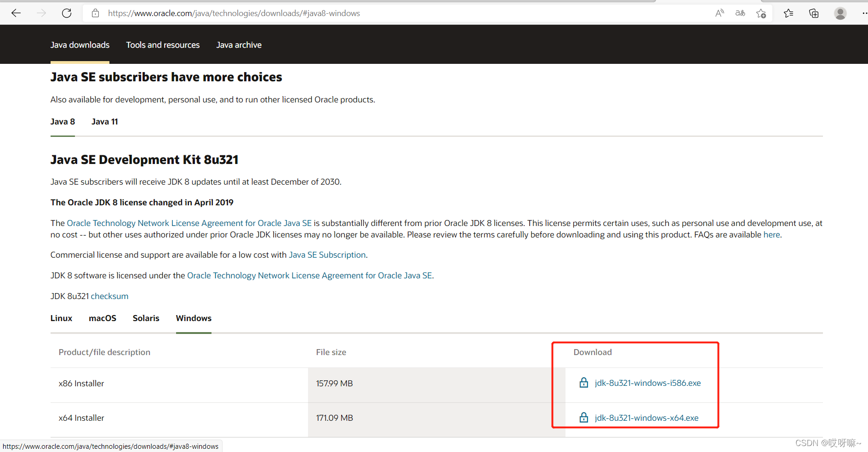The height and width of the screenshot is (452, 868).
Task: Open browser settings ellipsis menu
Action: (x=864, y=13)
